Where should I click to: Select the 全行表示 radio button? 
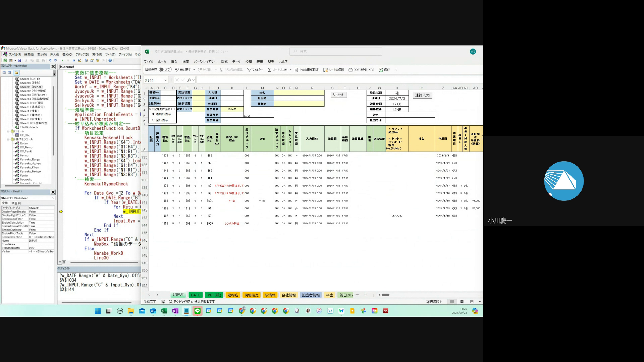click(x=154, y=120)
